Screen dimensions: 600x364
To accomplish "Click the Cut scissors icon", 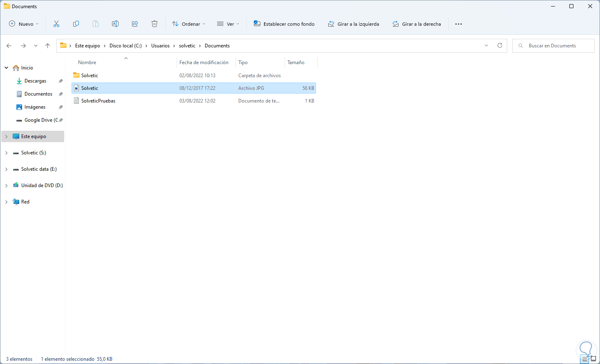I will tap(56, 24).
